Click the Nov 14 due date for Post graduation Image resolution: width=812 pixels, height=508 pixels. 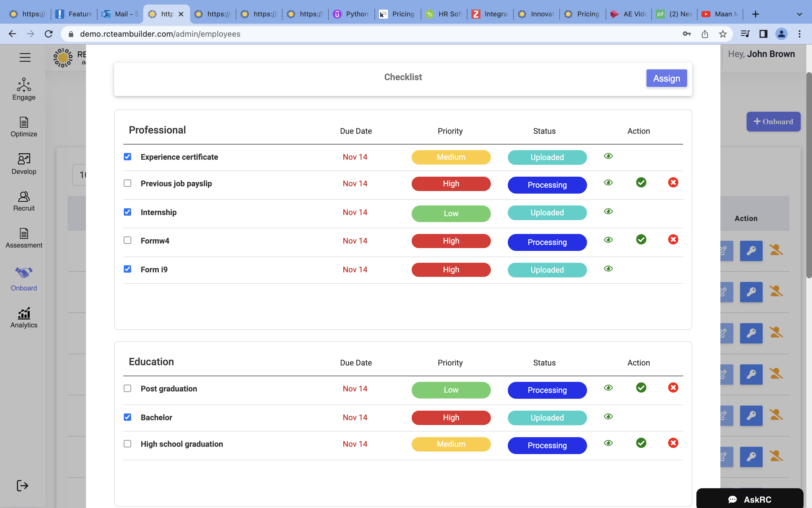[x=355, y=389]
